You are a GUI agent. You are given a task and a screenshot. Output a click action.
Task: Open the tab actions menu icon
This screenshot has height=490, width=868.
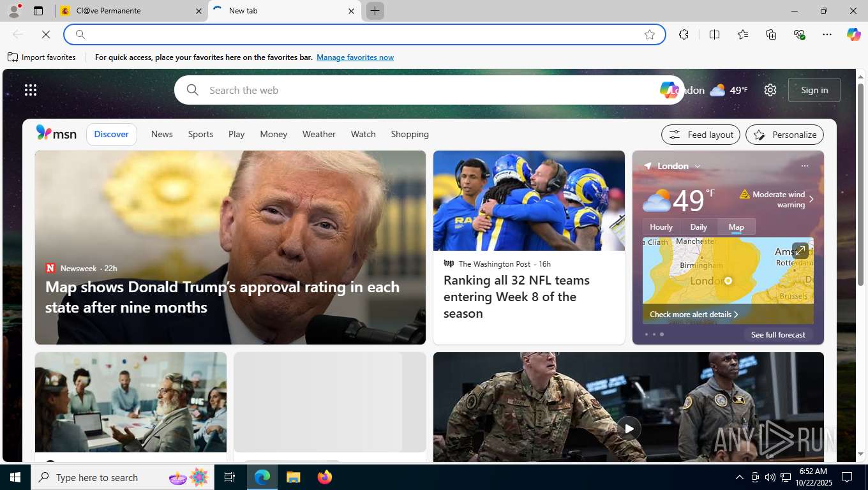38,11
